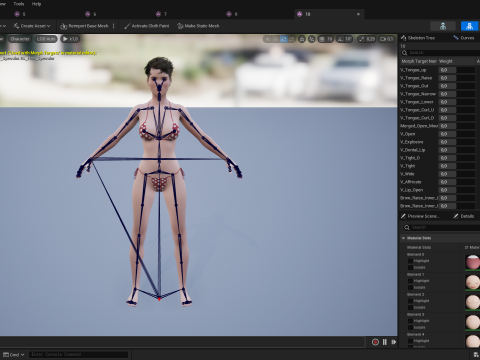Enable Highlight for Element 2
Screen dimensions: 480x360
410,301
